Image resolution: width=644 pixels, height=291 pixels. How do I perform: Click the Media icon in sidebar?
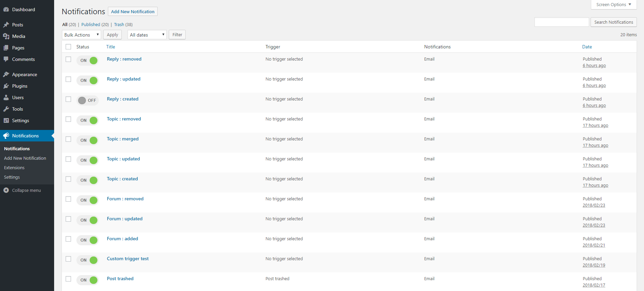[6, 36]
